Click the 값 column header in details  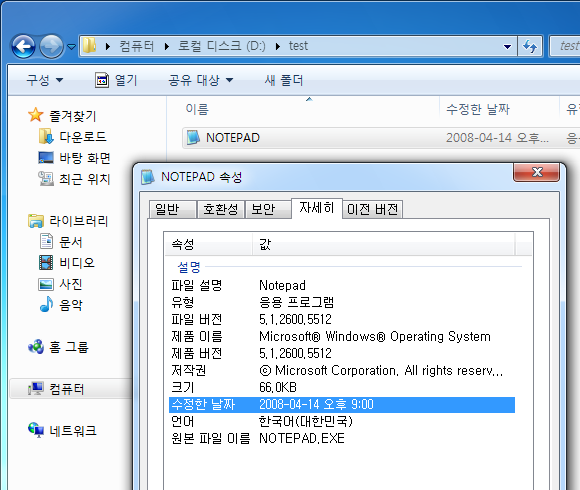tap(384, 244)
